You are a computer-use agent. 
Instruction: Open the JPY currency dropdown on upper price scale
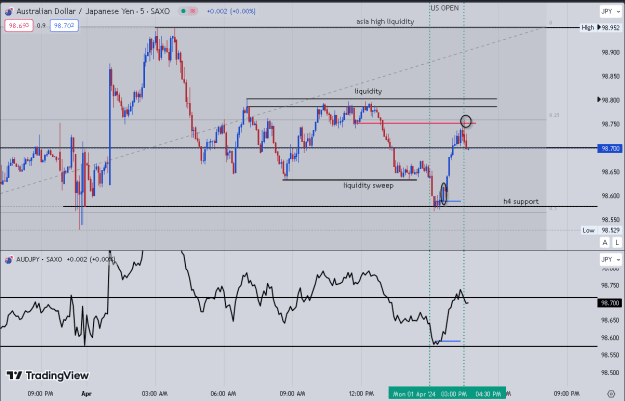[610, 12]
